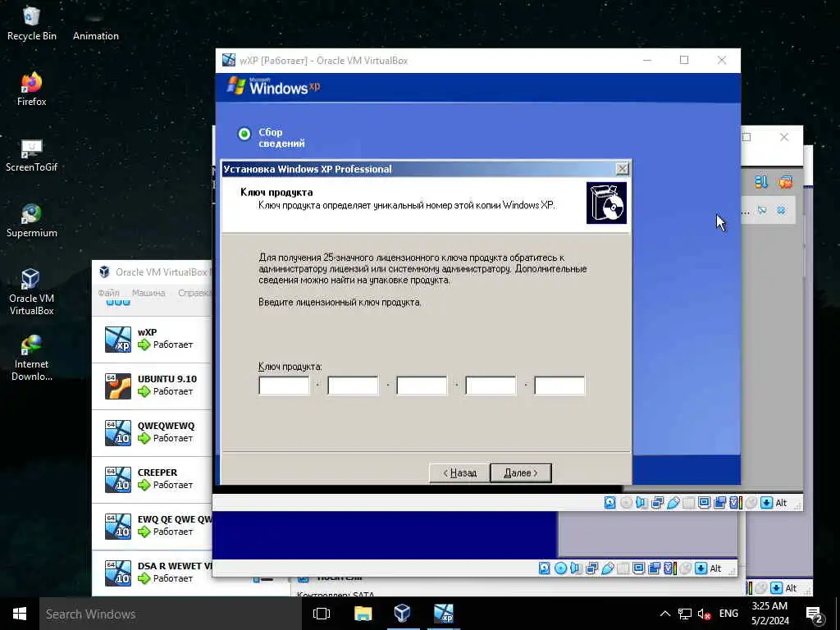This screenshot has height=630, width=840.
Task: Switch to the wXP VM taskbar button
Action: coord(444,614)
